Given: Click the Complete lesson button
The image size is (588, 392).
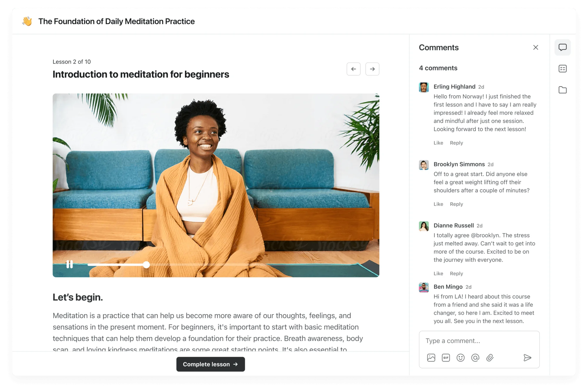Looking at the screenshot, I should [211, 364].
